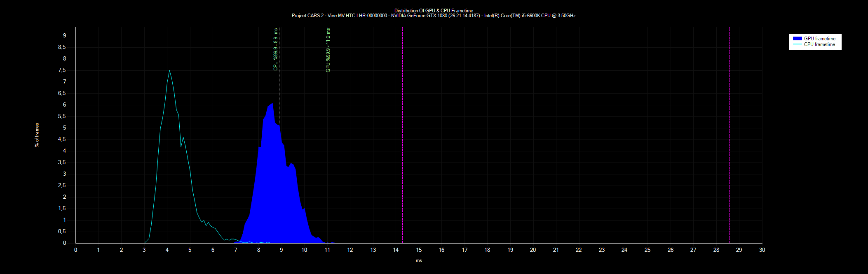
Task: Click the x-axis tick label "27"
Action: pos(693,250)
